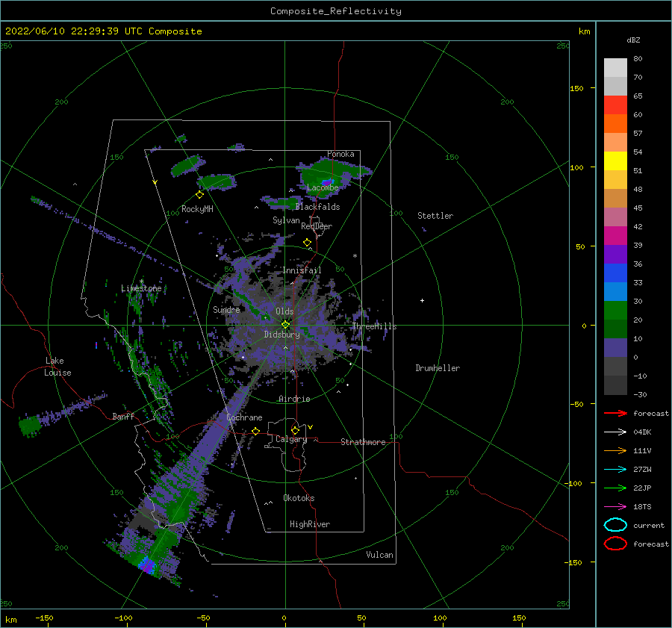Click the green echo cell west of Banff
This screenshot has width=672, height=628.
[30, 426]
